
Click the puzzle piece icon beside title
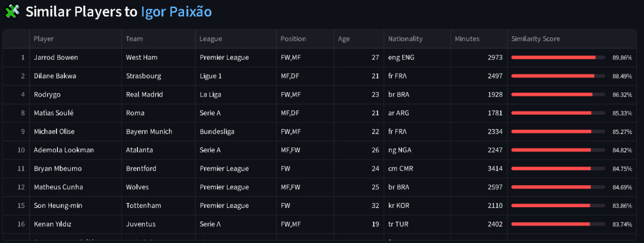12,11
